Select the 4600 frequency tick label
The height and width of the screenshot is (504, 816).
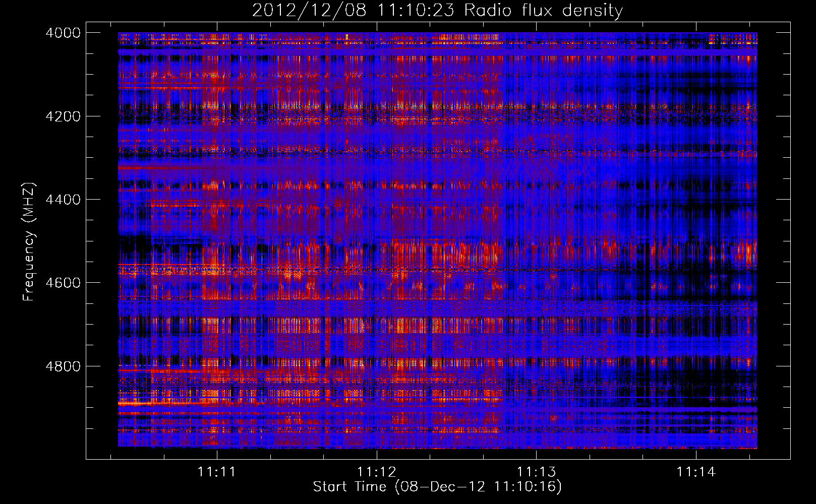pyautogui.click(x=63, y=283)
